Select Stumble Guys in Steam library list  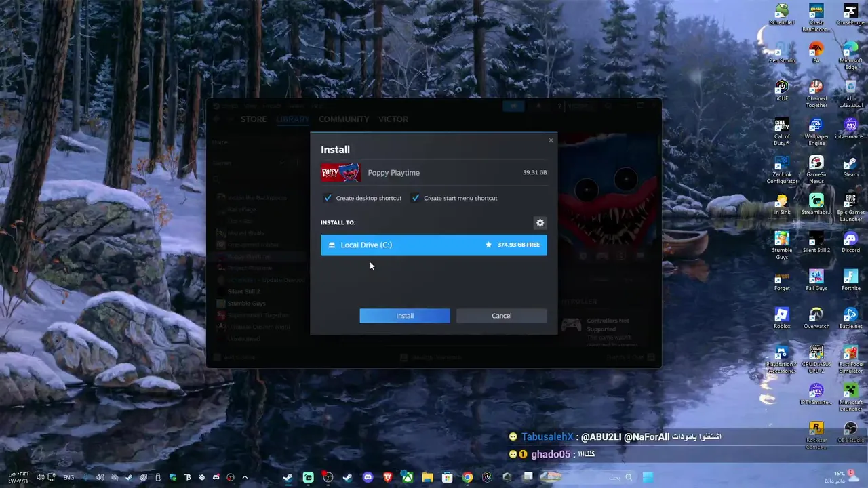pyautogui.click(x=247, y=303)
